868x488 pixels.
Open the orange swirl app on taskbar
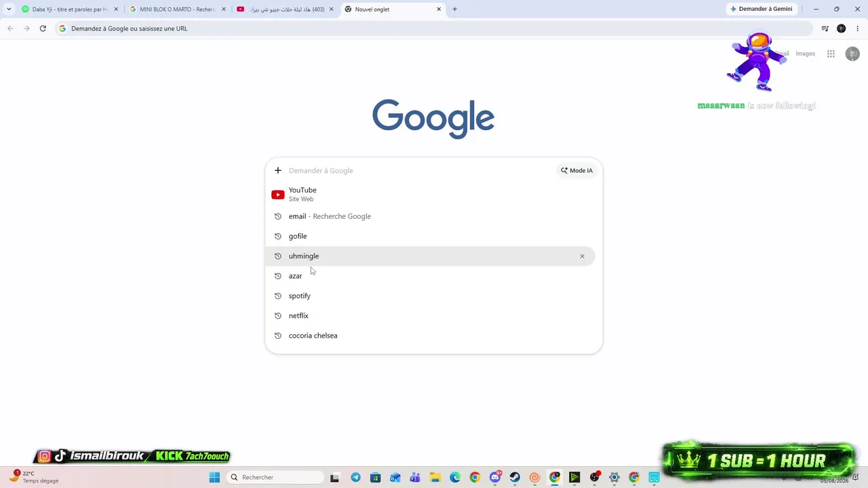pyautogui.click(x=534, y=478)
